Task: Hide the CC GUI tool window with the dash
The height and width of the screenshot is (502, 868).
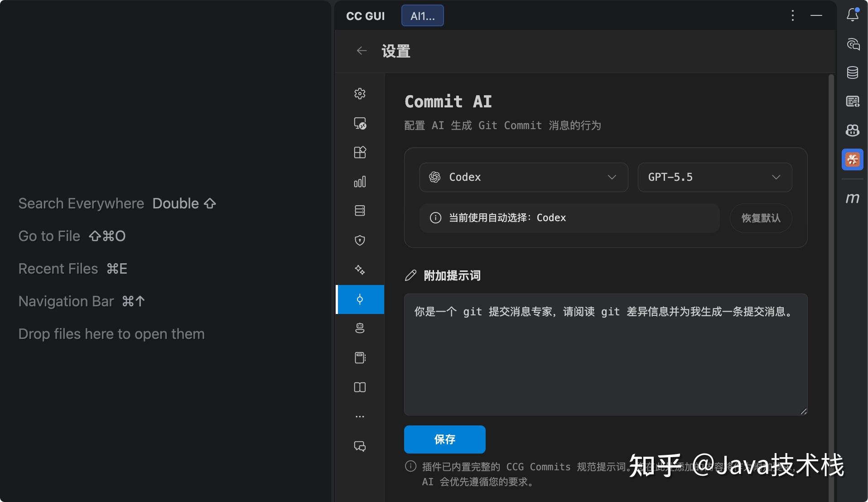Action: tap(816, 16)
